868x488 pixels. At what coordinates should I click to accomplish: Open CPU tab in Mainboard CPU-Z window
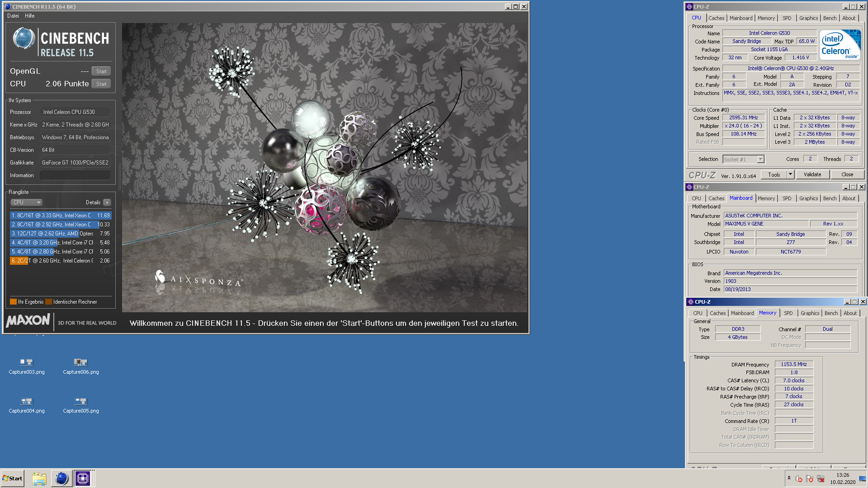click(696, 198)
